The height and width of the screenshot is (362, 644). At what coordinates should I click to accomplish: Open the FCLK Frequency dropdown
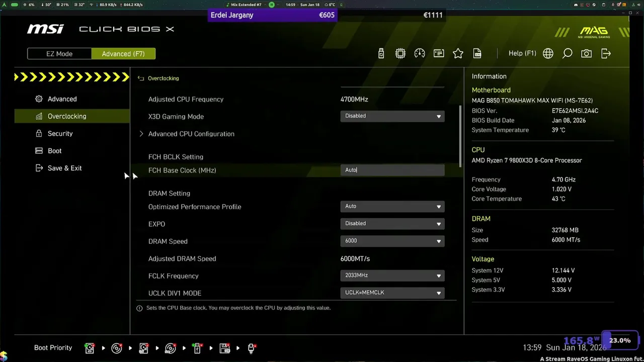pos(392,276)
